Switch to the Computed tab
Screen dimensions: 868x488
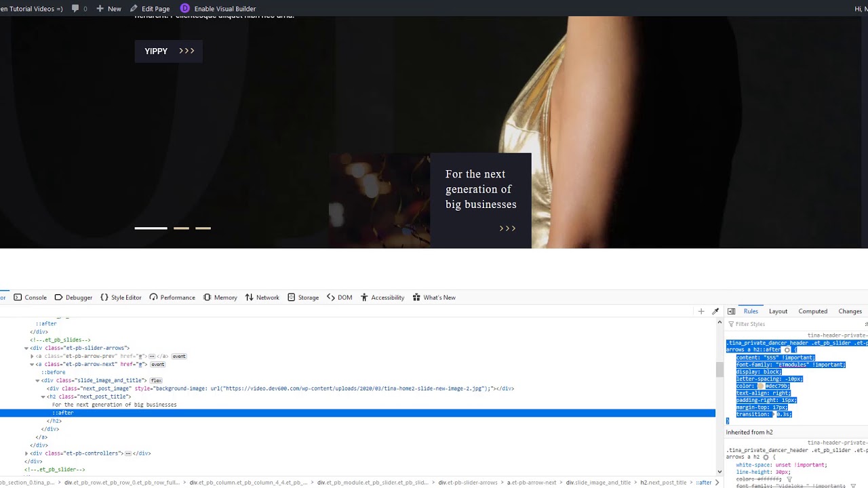click(812, 311)
